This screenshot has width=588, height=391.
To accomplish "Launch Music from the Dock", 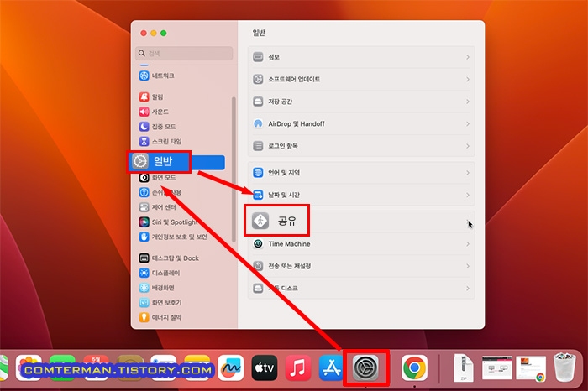I will click(x=298, y=368).
